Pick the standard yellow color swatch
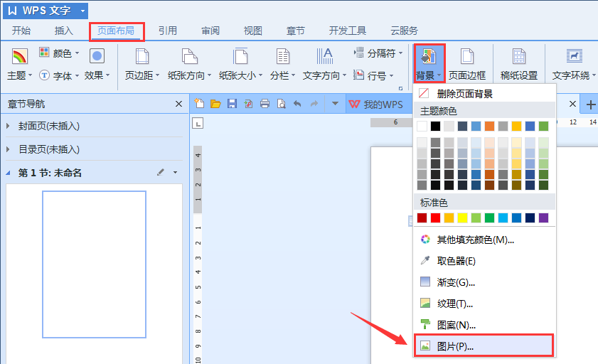598x364 pixels. coord(462,218)
